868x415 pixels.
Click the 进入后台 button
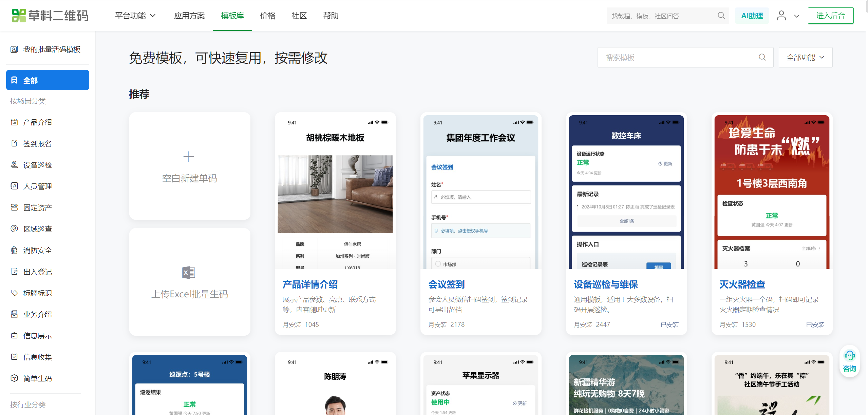(x=830, y=16)
